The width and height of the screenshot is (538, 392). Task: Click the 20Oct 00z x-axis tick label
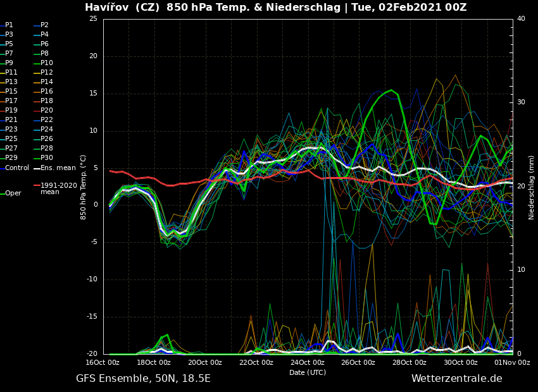205,363
